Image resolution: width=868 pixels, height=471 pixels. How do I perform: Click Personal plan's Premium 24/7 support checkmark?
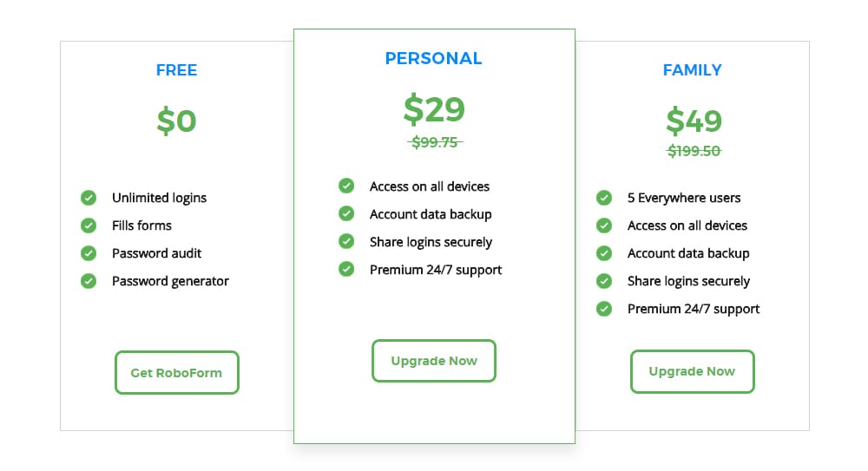coord(346,270)
